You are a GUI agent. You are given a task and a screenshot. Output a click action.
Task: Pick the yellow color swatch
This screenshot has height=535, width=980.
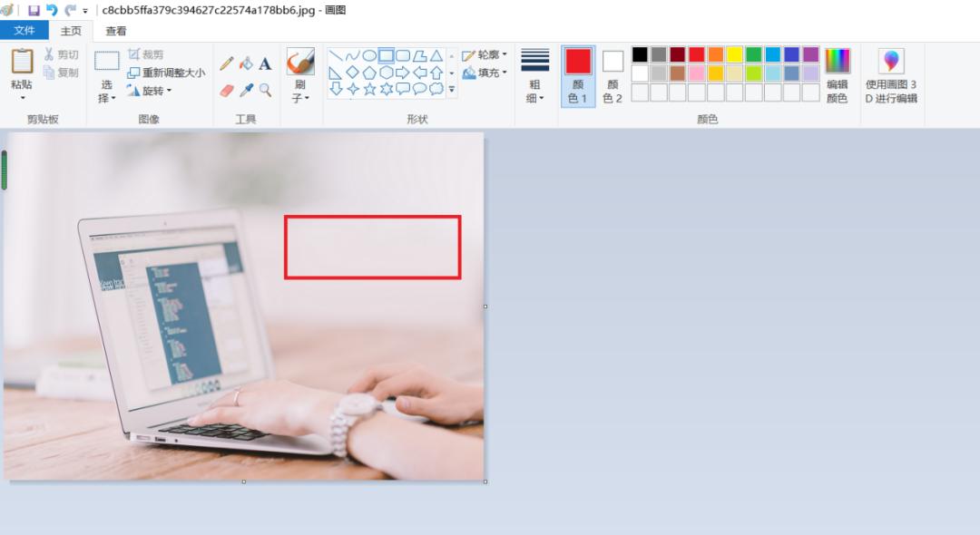click(734, 54)
